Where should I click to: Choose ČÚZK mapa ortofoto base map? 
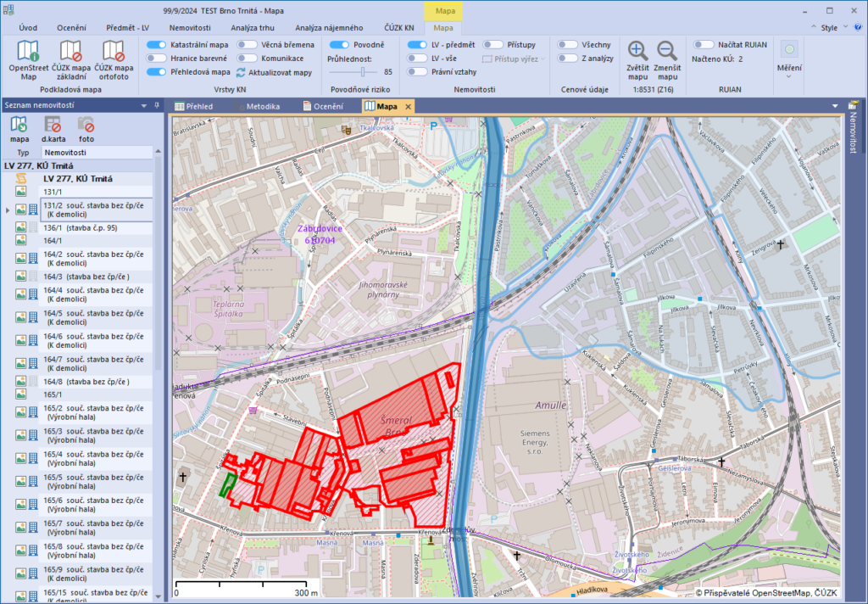(x=114, y=60)
